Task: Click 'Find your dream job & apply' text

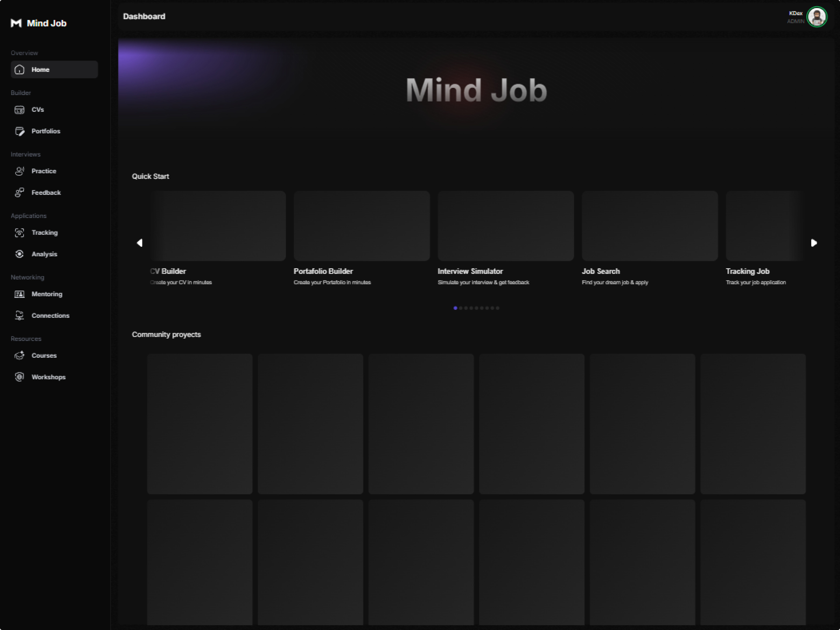Action: click(x=615, y=282)
